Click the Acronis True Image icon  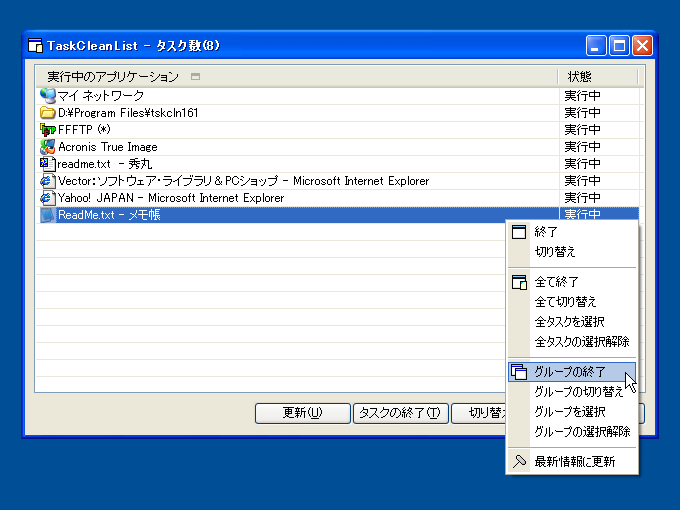[x=48, y=147]
